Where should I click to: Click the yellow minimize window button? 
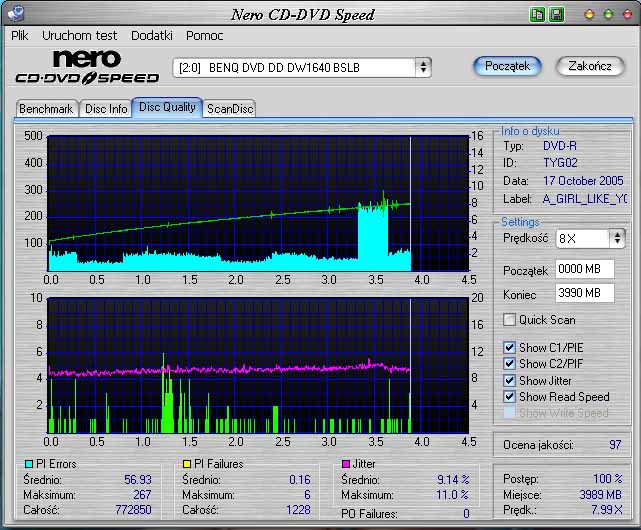(589, 15)
